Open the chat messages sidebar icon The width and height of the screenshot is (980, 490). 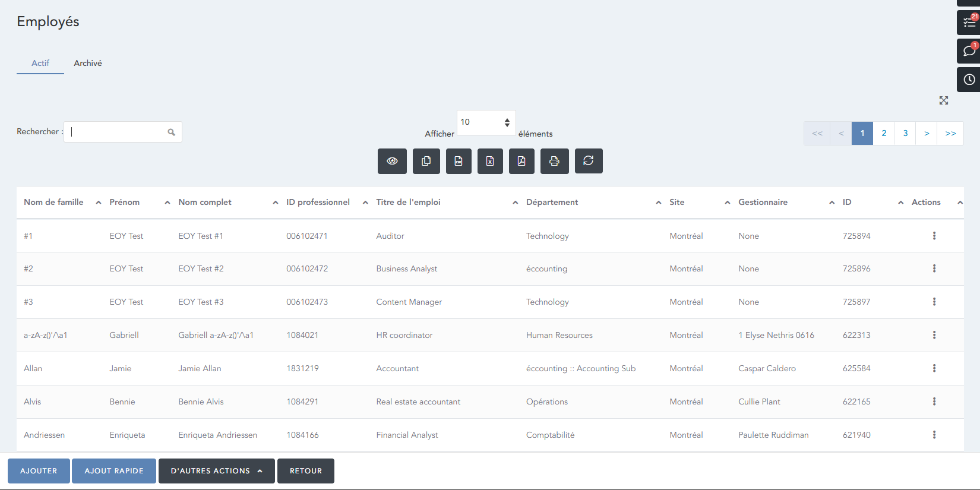click(969, 51)
